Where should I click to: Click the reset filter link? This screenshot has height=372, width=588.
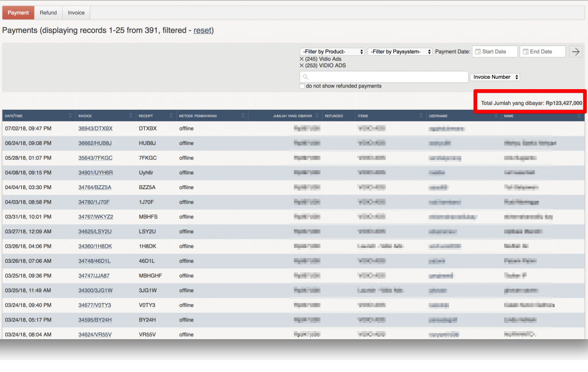coord(202,30)
